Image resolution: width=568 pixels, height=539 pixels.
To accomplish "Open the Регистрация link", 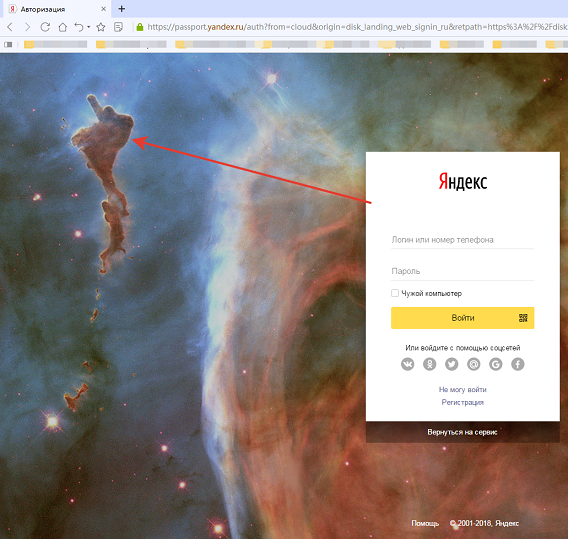I will [x=463, y=402].
